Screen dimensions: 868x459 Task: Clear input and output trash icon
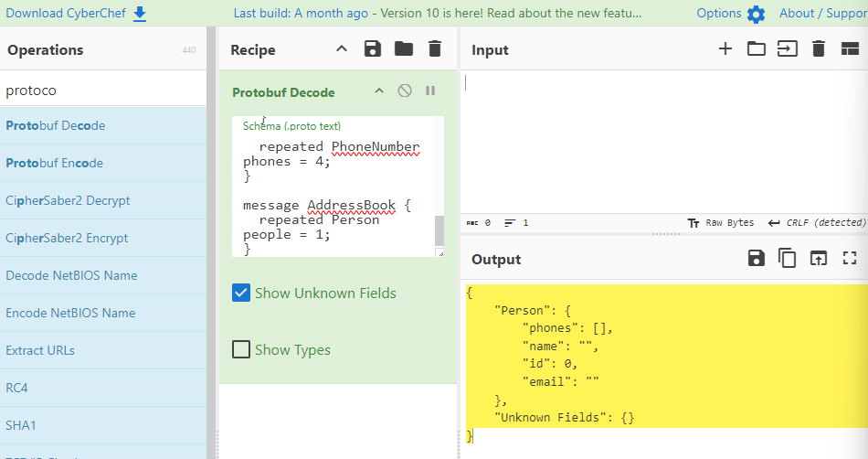click(819, 49)
